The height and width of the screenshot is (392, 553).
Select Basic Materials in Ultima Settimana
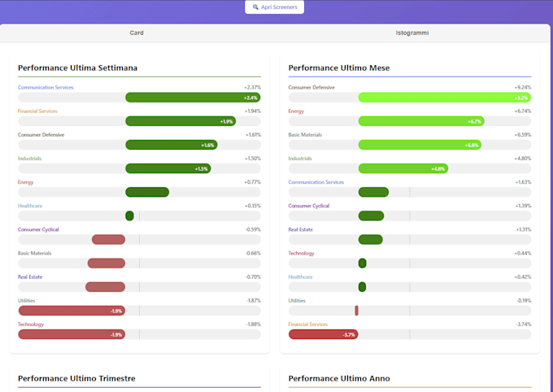click(34, 253)
